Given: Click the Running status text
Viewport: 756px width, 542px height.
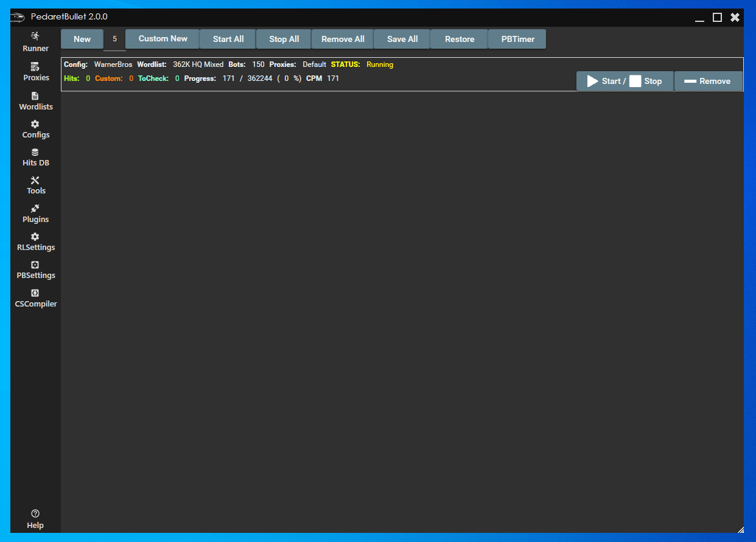Looking at the screenshot, I should coord(380,64).
